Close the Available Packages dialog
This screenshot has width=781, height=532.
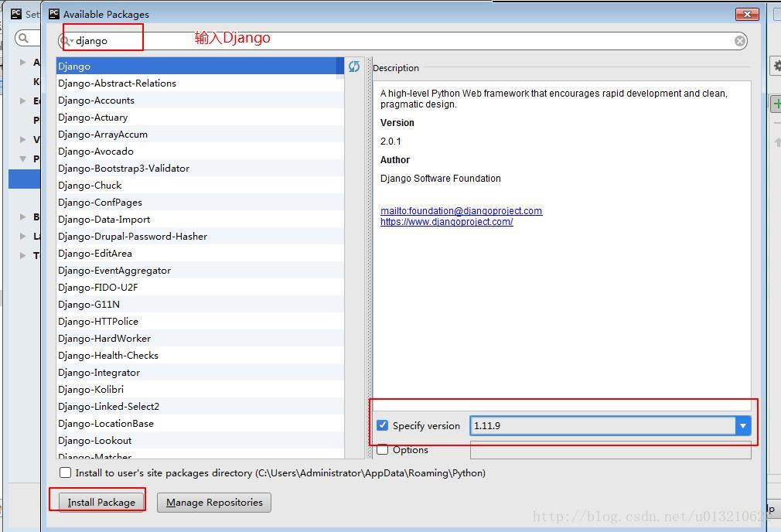747,14
